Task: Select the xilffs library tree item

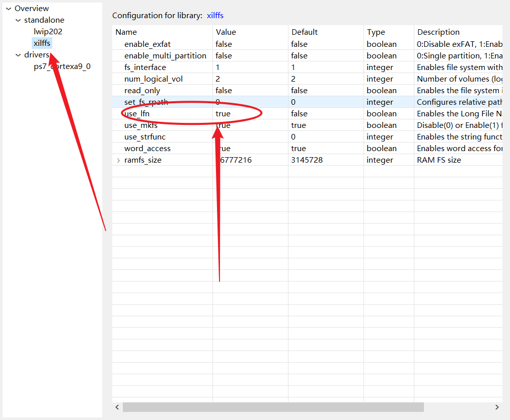Action: [42, 43]
